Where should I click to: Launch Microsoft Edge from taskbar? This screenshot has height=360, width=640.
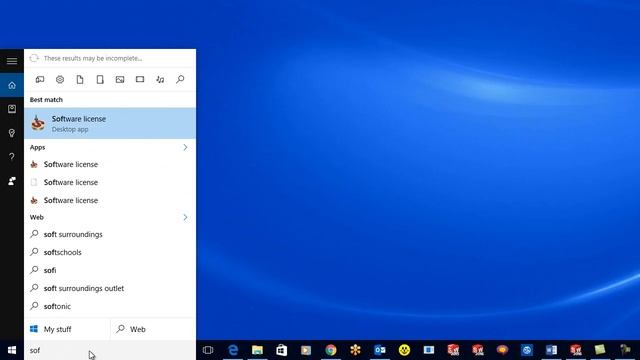pyautogui.click(x=233, y=350)
